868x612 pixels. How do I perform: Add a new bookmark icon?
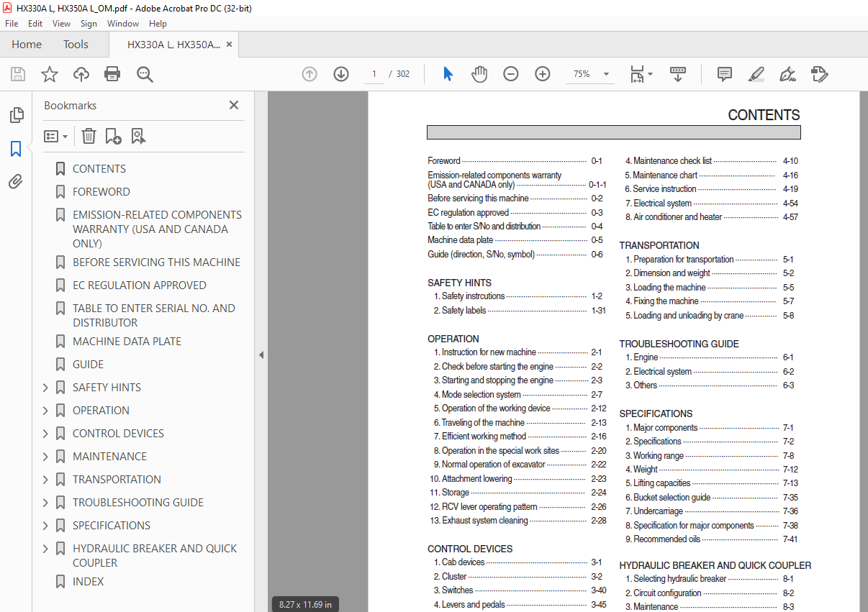pos(113,136)
